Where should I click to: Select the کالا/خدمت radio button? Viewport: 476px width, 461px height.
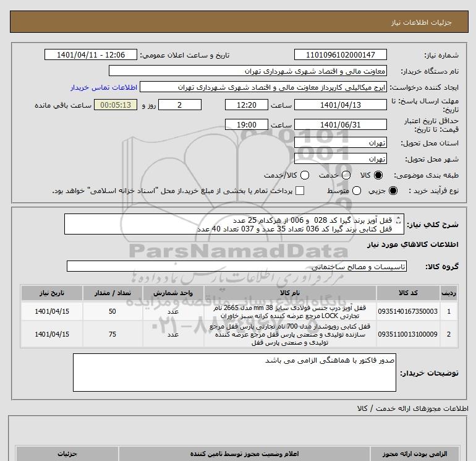(305, 175)
